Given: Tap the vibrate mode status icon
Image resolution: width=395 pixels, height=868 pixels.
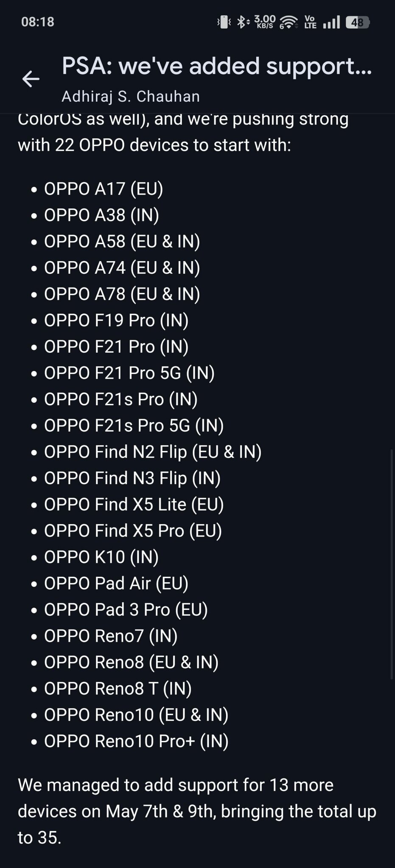Looking at the screenshot, I should click(224, 22).
